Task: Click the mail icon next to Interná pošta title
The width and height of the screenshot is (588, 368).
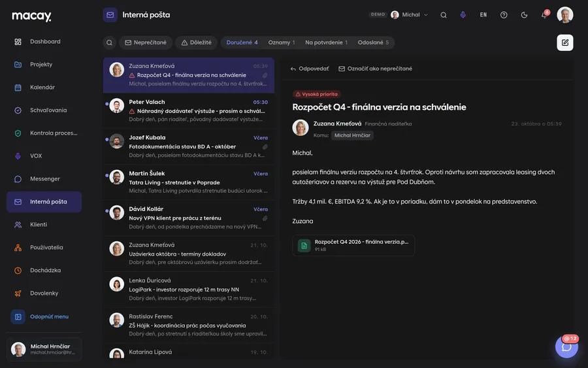Action: point(110,15)
